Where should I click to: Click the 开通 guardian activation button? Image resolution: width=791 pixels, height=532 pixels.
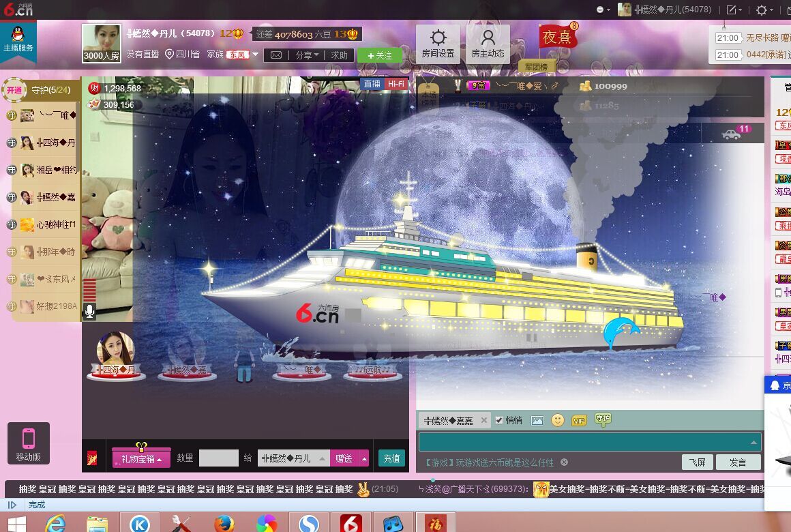tap(14, 90)
